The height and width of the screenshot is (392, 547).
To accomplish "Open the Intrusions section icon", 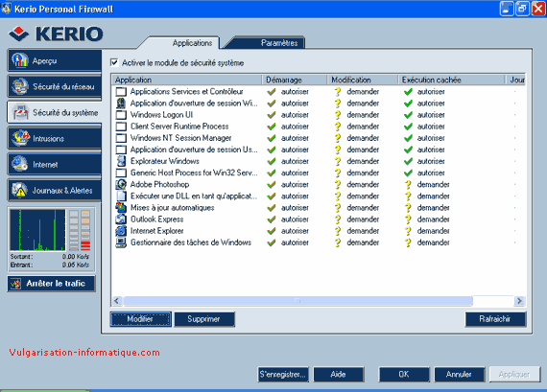I will tap(20, 138).
